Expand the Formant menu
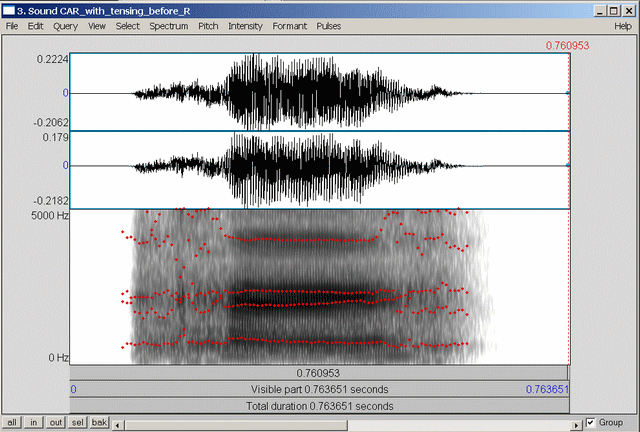Screen dimensions: 640x432 coord(290,25)
